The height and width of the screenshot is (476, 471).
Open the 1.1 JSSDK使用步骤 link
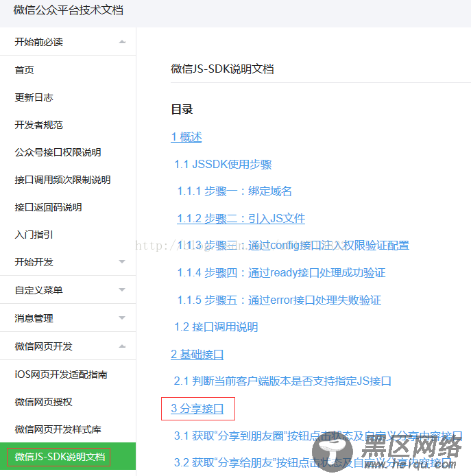click(223, 164)
